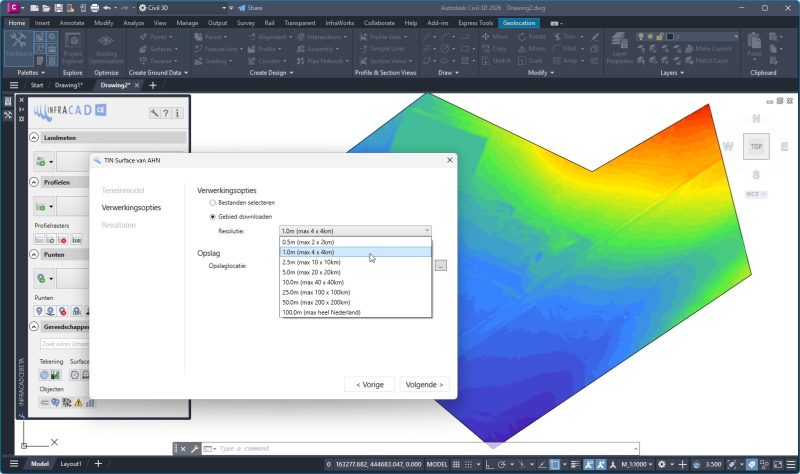The width and height of the screenshot is (800, 474).
Task: Open Project Explorer in the ribbon
Action: (x=72, y=48)
